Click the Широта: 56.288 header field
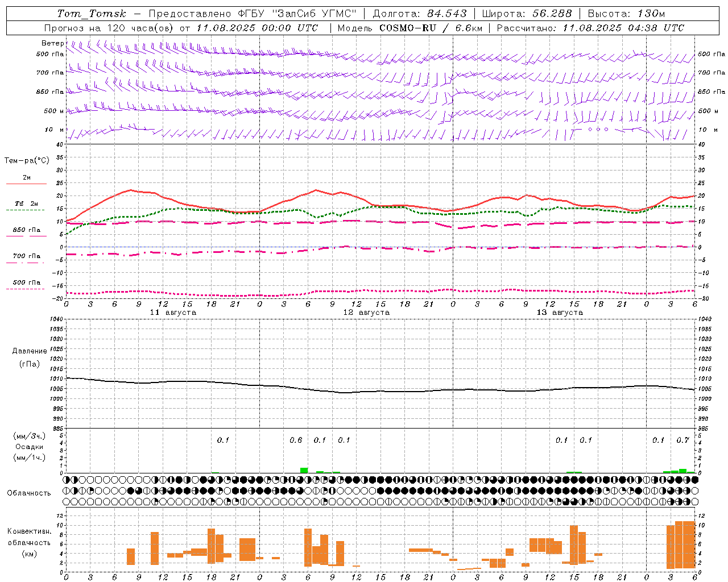This screenshot has height=582, width=728. (x=526, y=14)
